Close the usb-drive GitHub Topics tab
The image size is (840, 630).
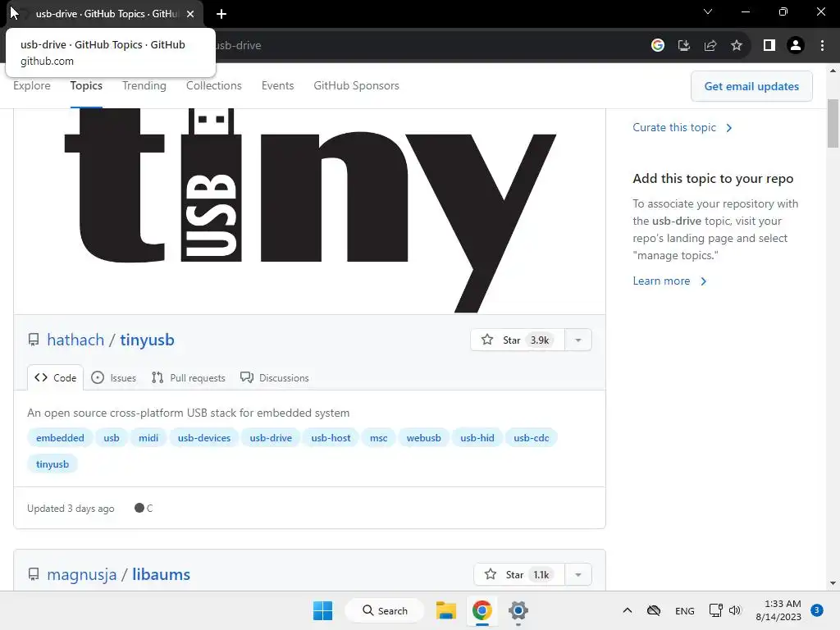(x=190, y=14)
